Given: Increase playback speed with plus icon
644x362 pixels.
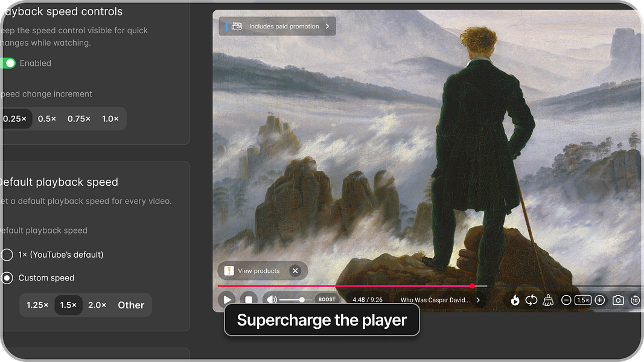Looking at the screenshot, I should tap(600, 300).
